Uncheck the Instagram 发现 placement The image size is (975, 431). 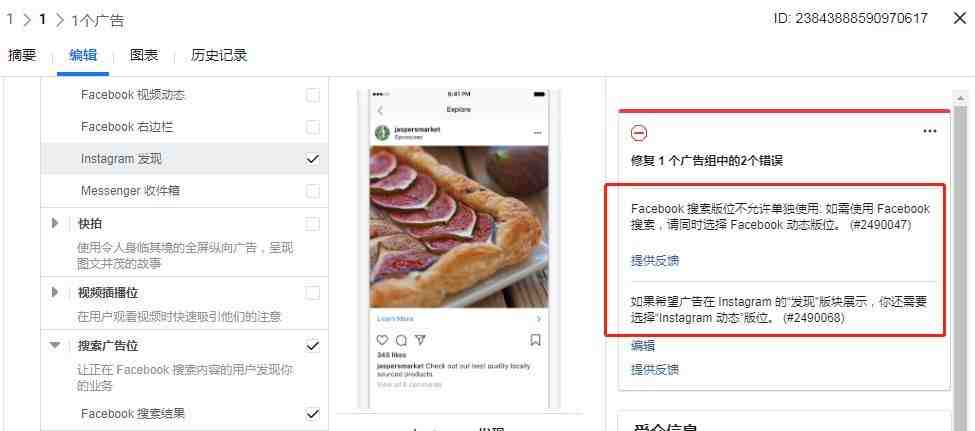coord(313,159)
